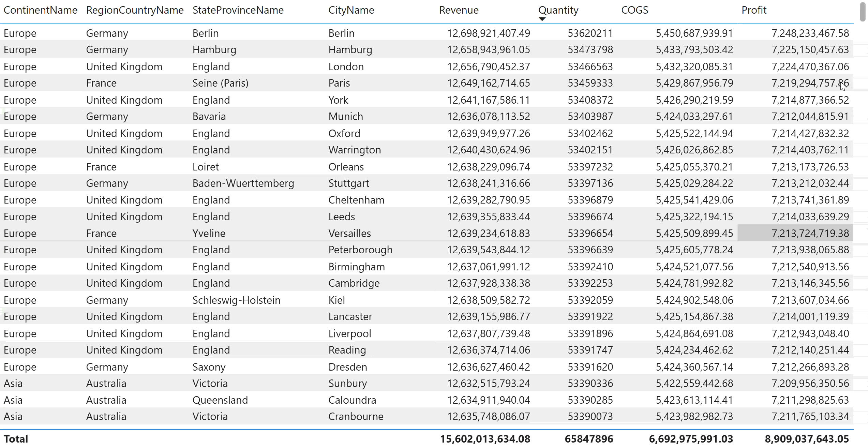The height and width of the screenshot is (448, 868).
Task: Select the Versailles city cell
Action: [x=349, y=234]
